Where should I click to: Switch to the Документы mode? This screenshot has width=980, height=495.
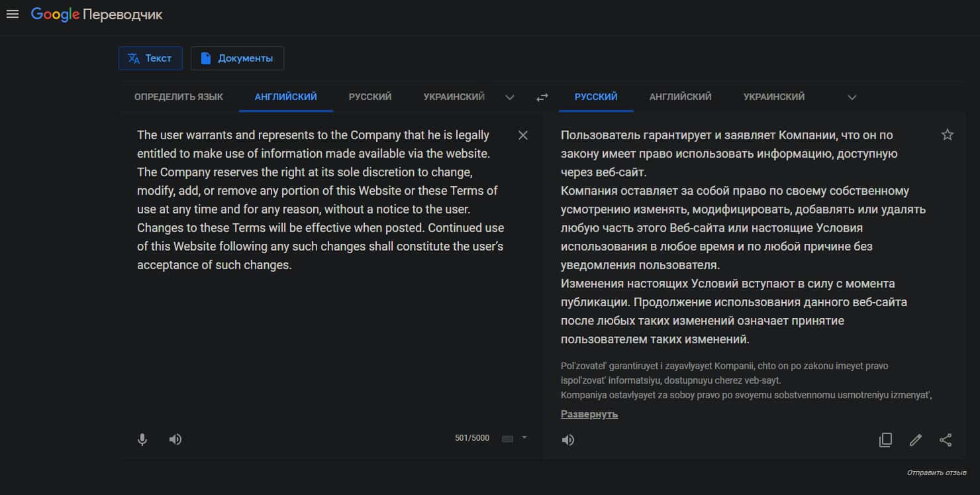click(x=237, y=58)
